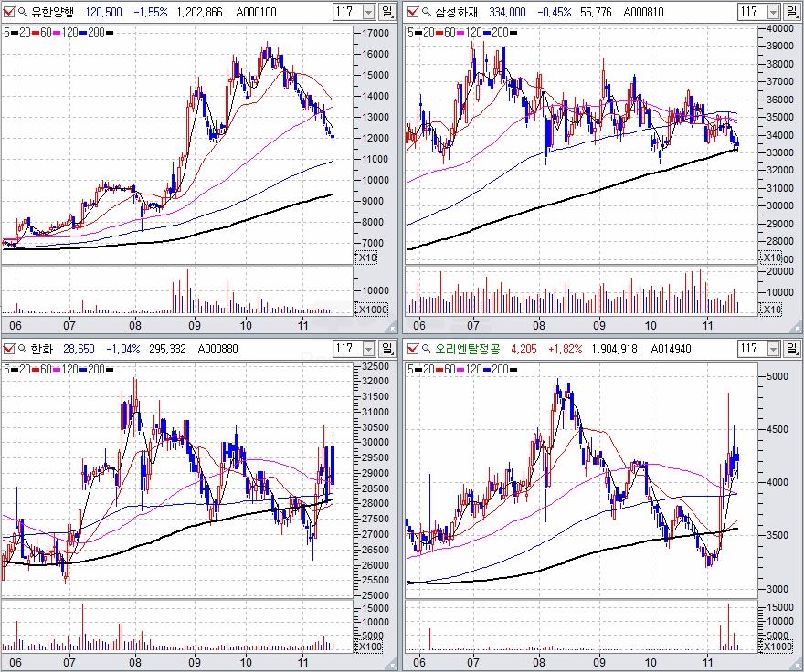The width and height of the screenshot is (804, 672).
Task: Click the resize corner icon of 유한양행 chart
Action: (394, 326)
